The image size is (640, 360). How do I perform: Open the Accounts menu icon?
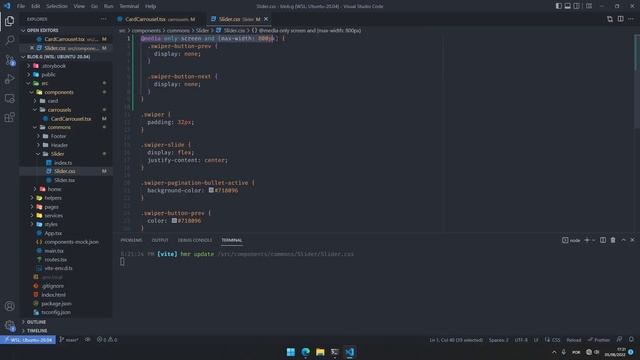[x=9, y=306]
